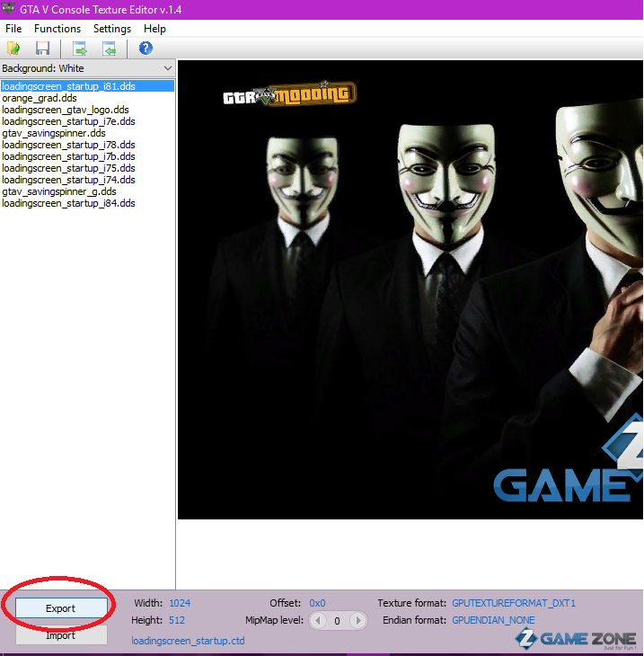This screenshot has width=644, height=656.
Task: Click the app icon in the title bar
Action: pyautogui.click(x=8, y=9)
